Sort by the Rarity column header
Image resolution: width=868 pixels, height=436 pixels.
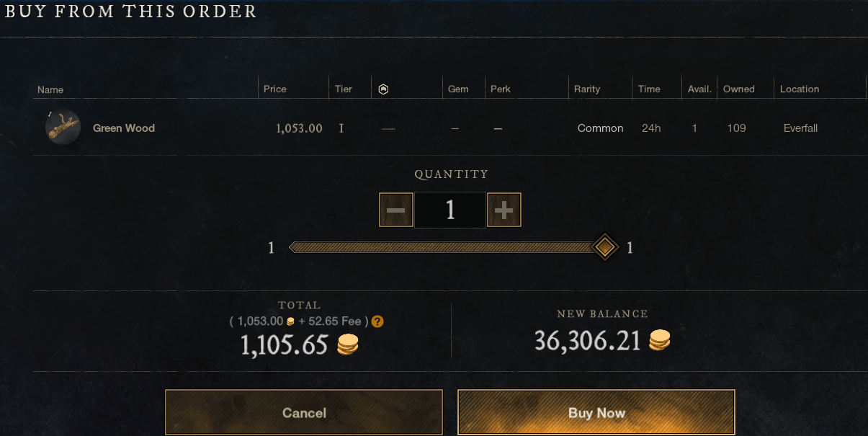click(x=587, y=89)
